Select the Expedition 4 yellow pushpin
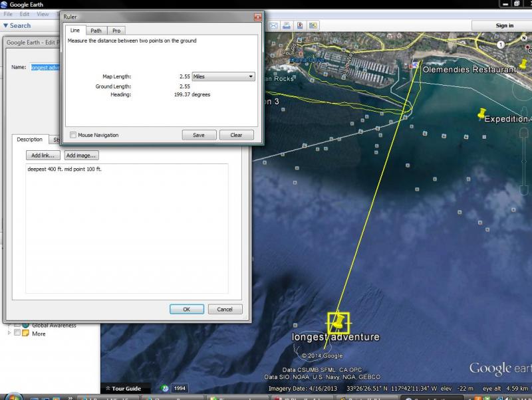532x400 pixels. point(481,114)
